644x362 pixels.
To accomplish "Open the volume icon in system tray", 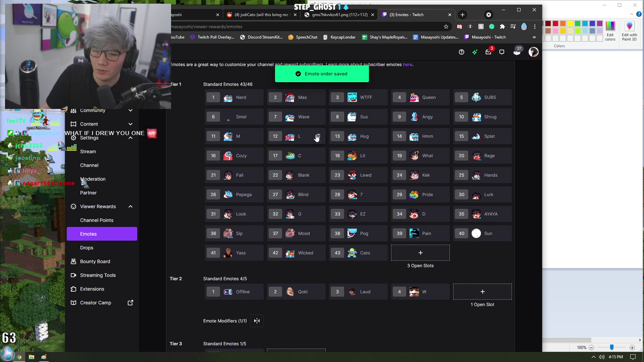I will point(601,357).
